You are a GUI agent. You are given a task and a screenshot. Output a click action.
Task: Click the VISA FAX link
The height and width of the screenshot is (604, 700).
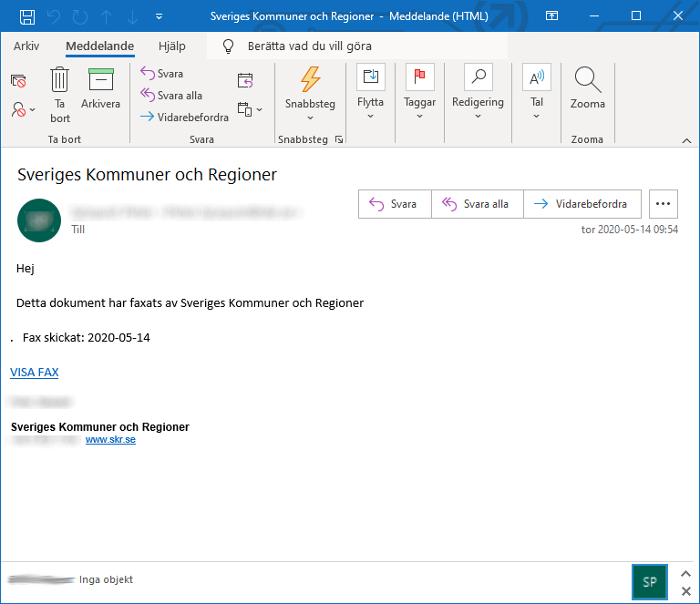34,373
